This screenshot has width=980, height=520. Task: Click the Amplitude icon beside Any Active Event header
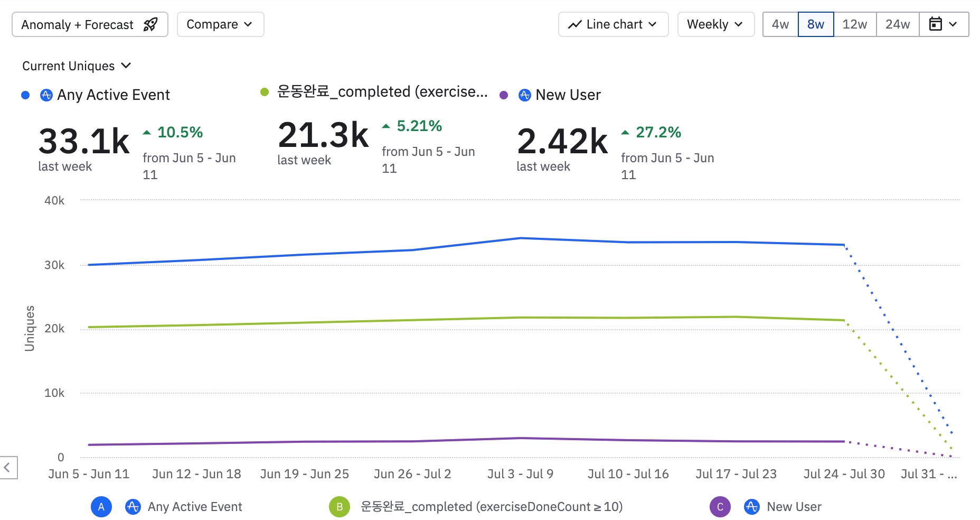(x=46, y=95)
